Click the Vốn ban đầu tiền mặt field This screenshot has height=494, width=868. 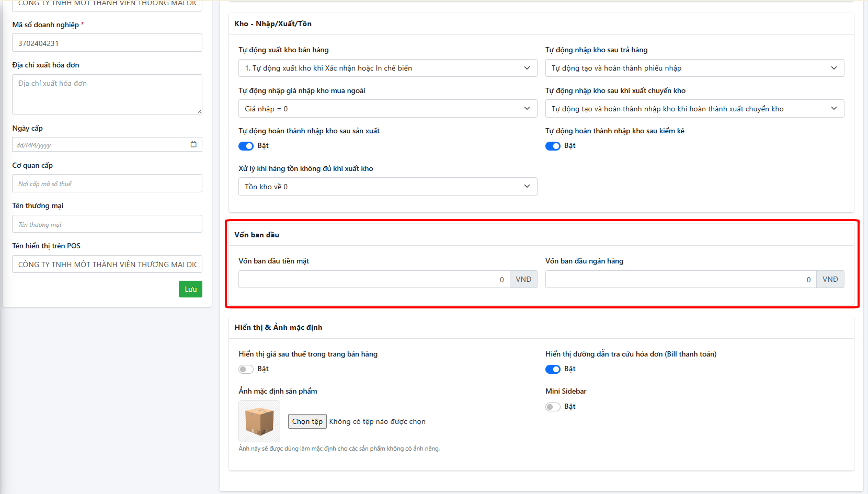click(x=374, y=279)
